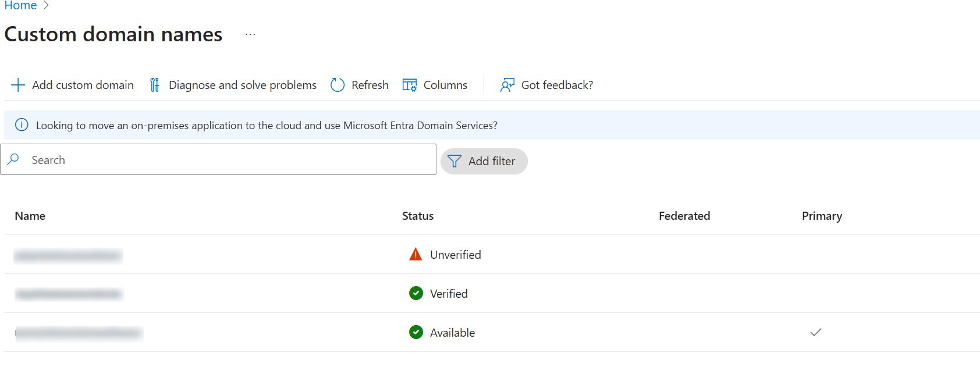Click the Primary checkmark in the Available row
Image resolution: width=980 pixels, height=371 pixels.
(816, 332)
